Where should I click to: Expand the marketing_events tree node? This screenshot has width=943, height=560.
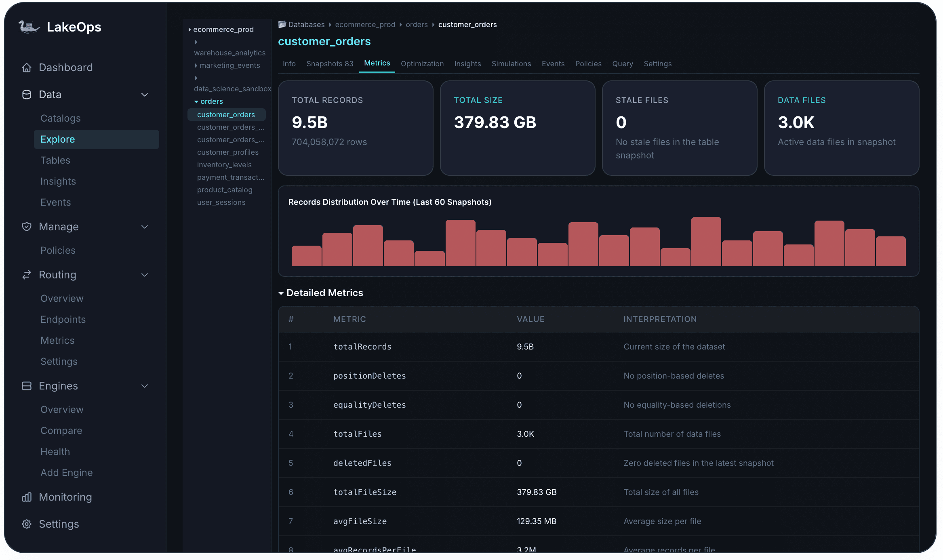[x=196, y=65]
